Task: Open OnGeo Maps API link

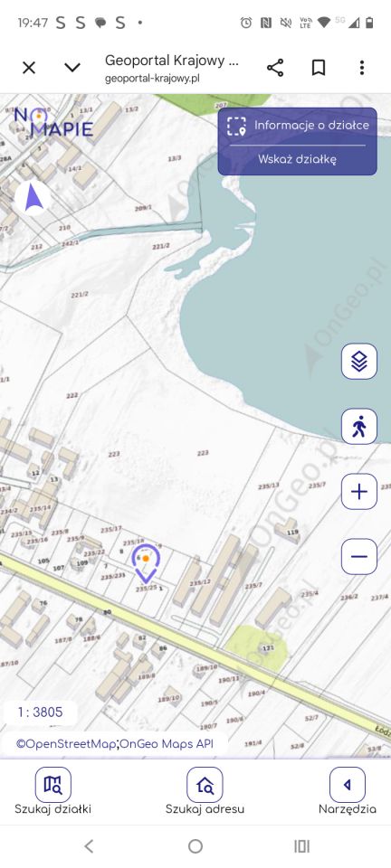Action: [167, 744]
